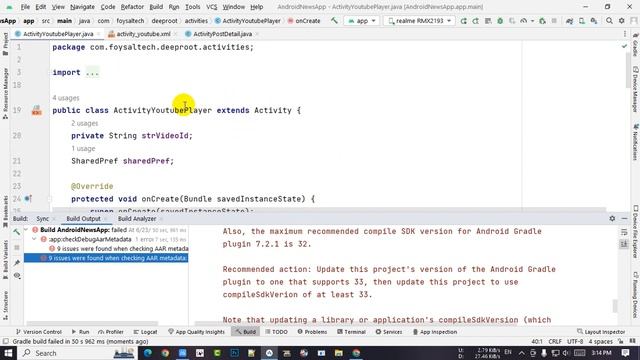Click class gutter icon beside line 19

point(37,110)
